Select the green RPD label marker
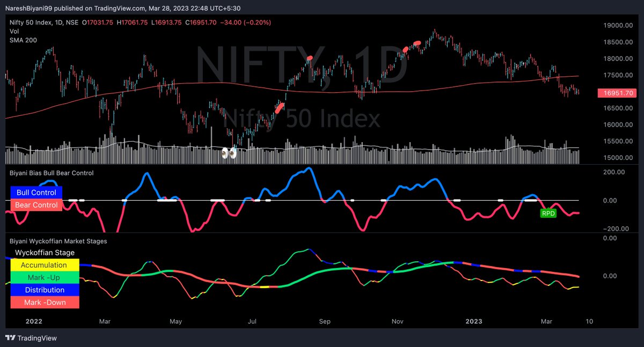Image resolution: width=644 pixels, height=347 pixels. [x=548, y=213]
